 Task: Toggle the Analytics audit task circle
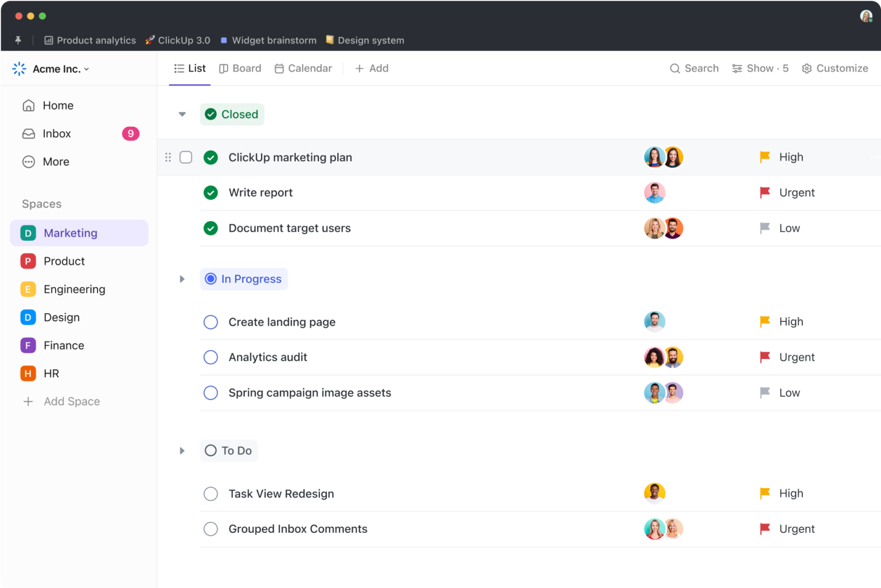[x=210, y=357]
